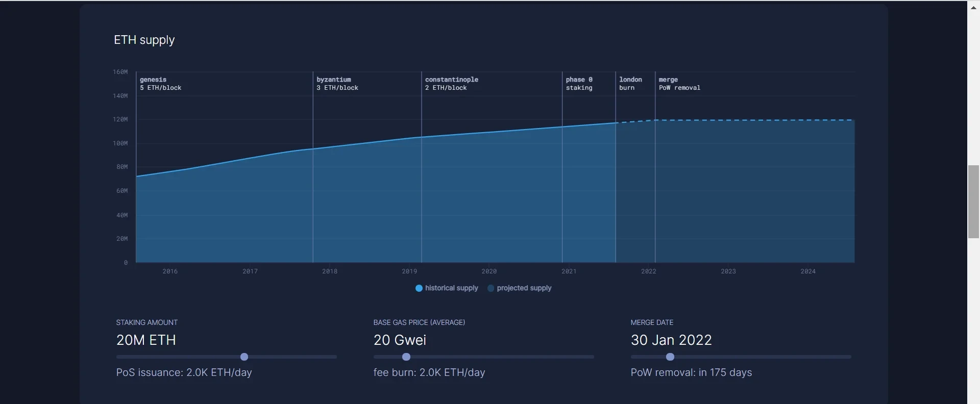The image size is (980, 404).
Task: Click the base gas price slider handle
Action: pos(406,357)
